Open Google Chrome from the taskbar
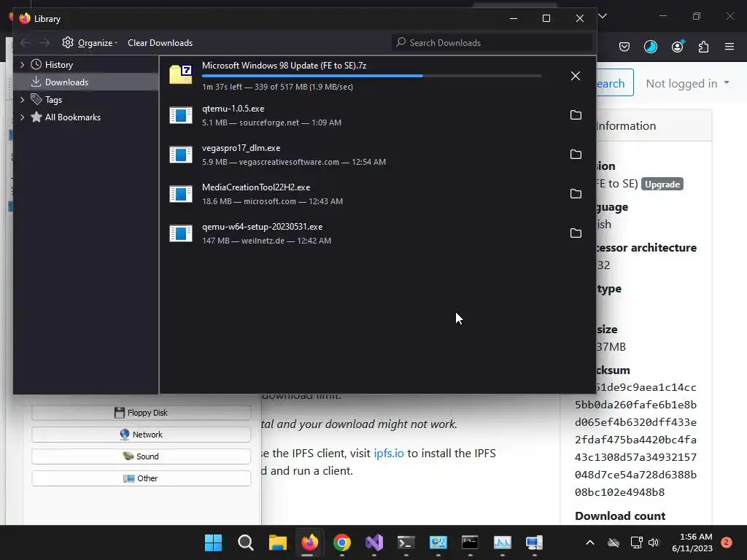 342,542
